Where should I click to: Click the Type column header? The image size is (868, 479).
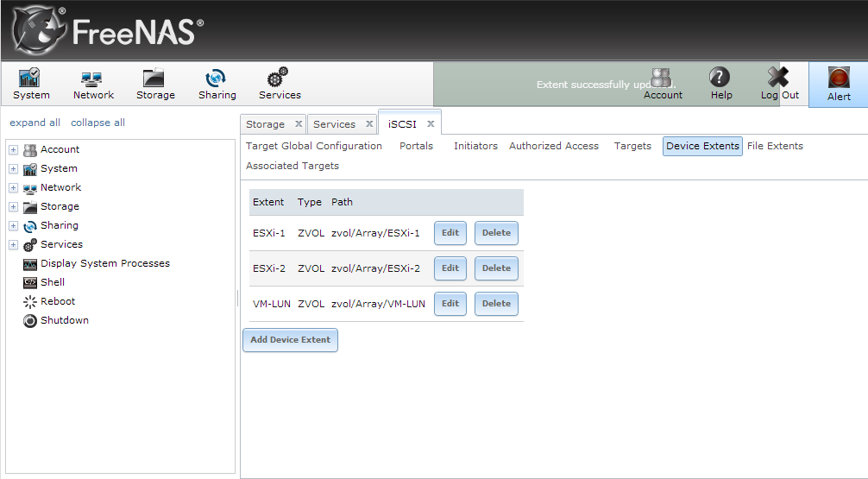310,202
